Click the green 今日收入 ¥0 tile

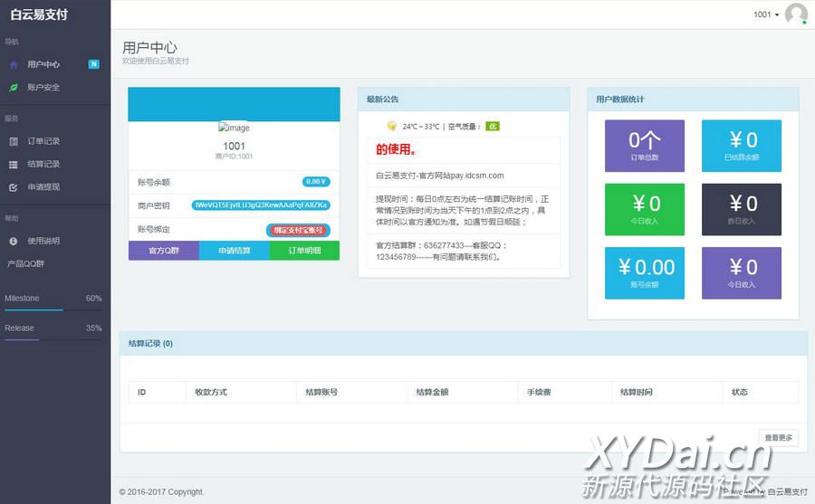645,209
